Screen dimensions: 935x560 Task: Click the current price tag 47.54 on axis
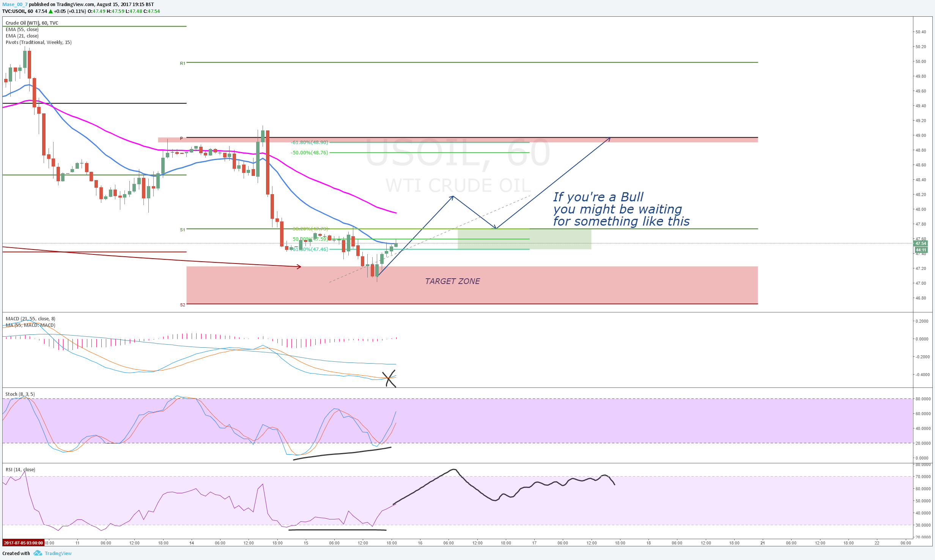coord(921,243)
